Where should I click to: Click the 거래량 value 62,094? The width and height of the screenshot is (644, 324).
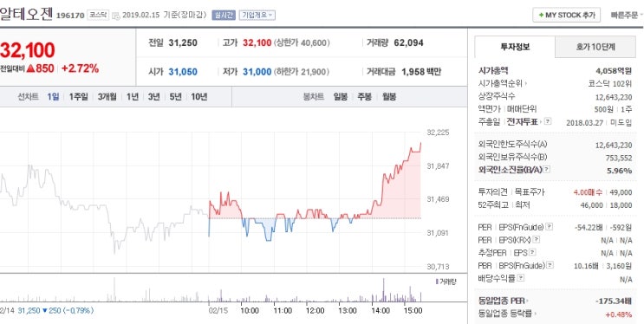pos(408,42)
